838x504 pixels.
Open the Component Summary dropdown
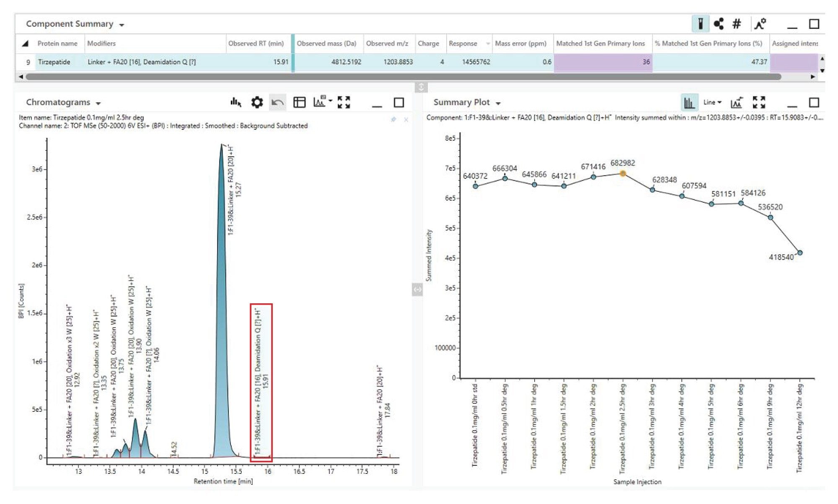(122, 25)
